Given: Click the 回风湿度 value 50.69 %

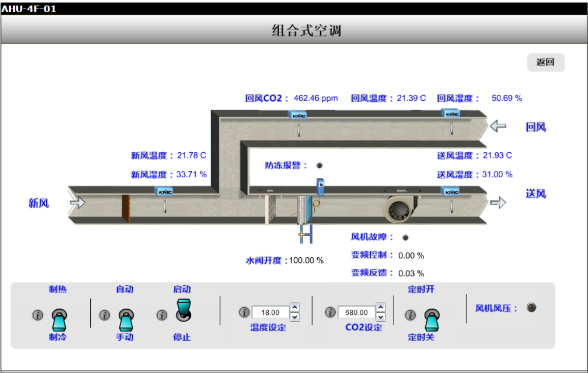Looking at the screenshot, I should pyautogui.click(x=506, y=98).
